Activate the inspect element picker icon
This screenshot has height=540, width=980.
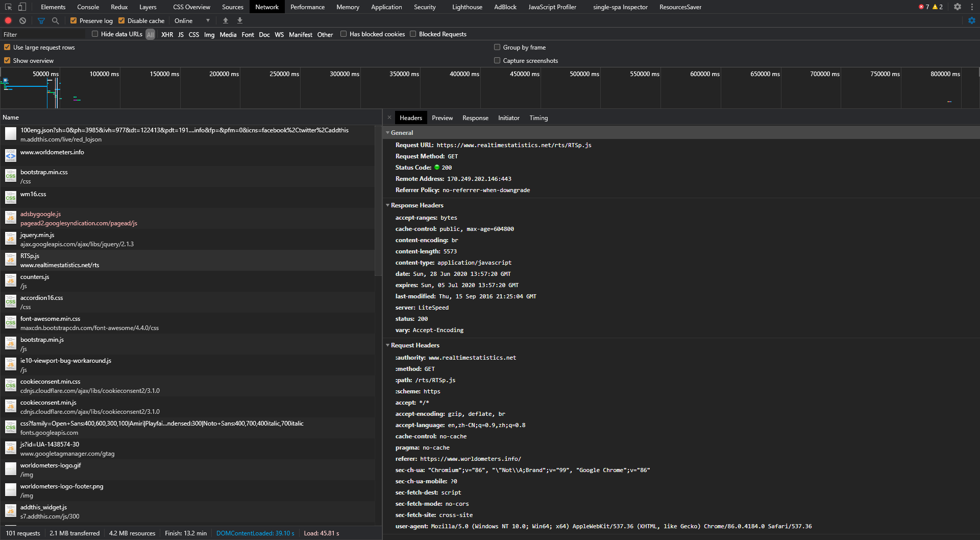(8, 7)
